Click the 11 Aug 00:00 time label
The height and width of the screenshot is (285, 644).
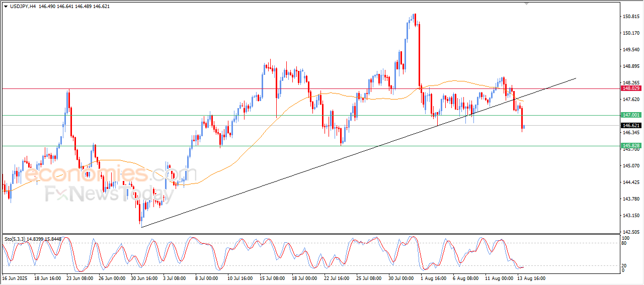[x=498, y=278]
